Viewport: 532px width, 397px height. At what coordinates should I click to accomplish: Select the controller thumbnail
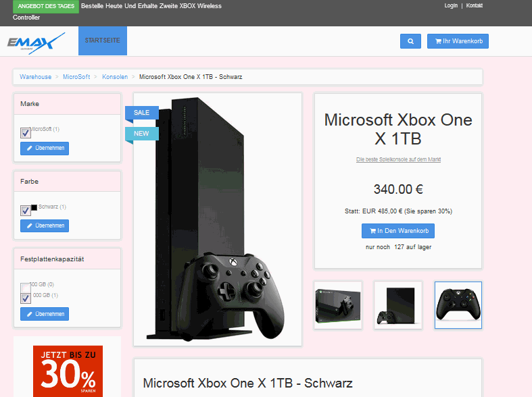458,305
